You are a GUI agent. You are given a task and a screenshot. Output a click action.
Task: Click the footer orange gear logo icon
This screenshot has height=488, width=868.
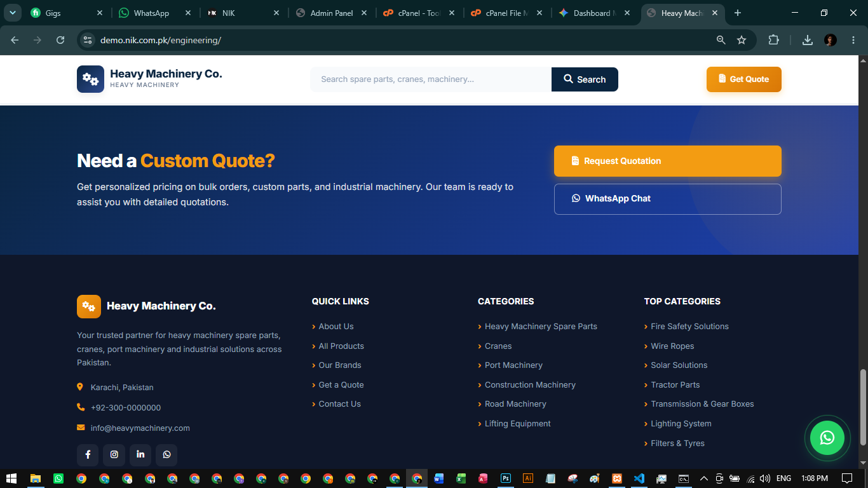(89, 306)
